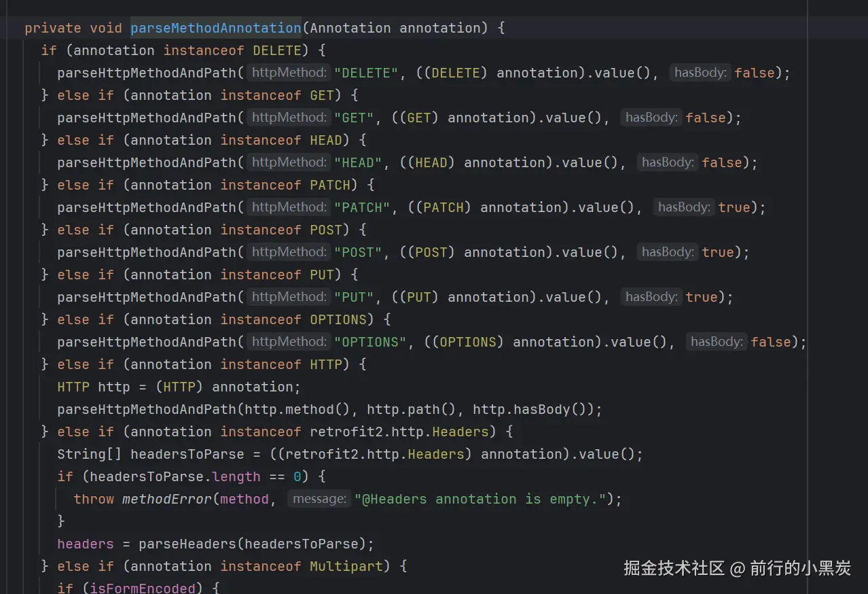The width and height of the screenshot is (868, 594).
Task: Click the parseMethodAnnotation method name
Action: pyautogui.click(x=215, y=28)
